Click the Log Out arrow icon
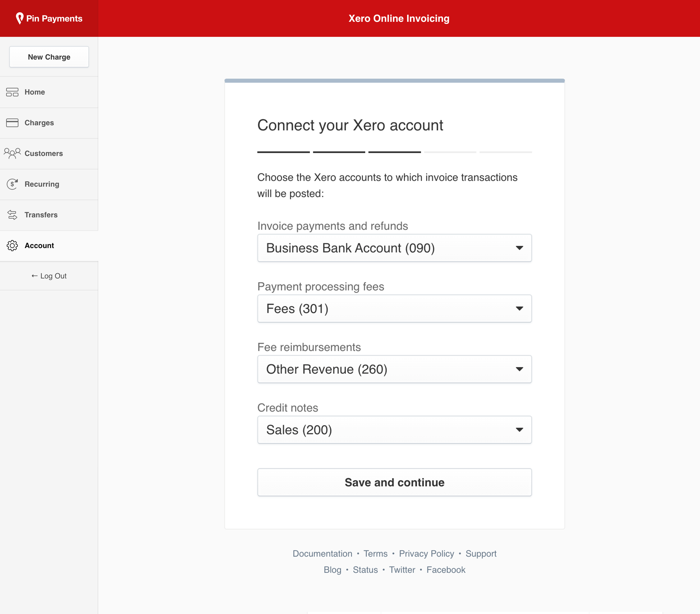 coord(34,276)
